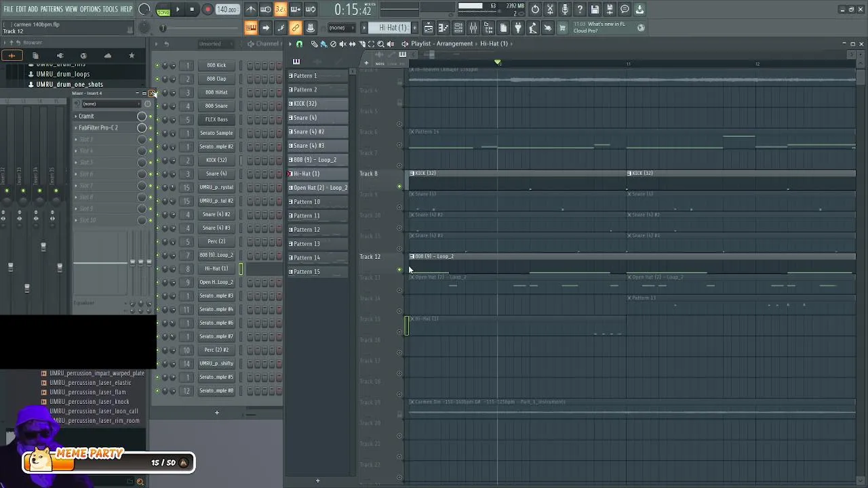
Task: Click the question mark help icon
Action: (x=580, y=9)
